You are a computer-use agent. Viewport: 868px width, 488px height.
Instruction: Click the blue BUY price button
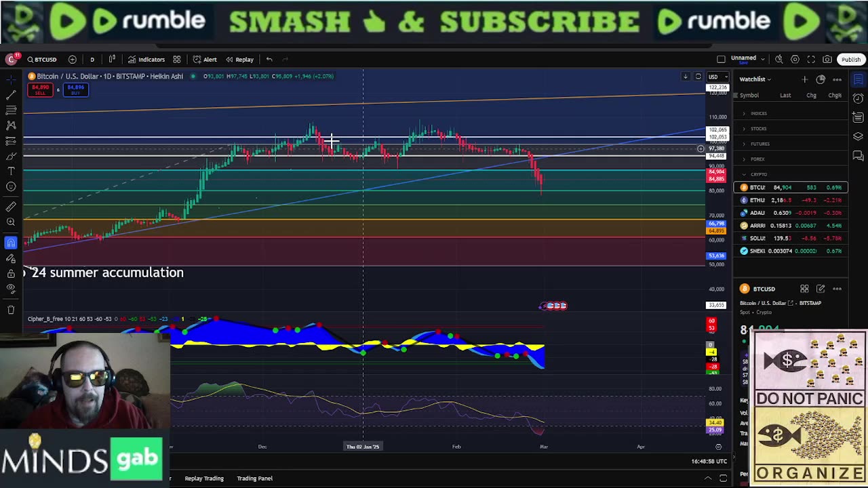pyautogui.click(x=75, y=89)
